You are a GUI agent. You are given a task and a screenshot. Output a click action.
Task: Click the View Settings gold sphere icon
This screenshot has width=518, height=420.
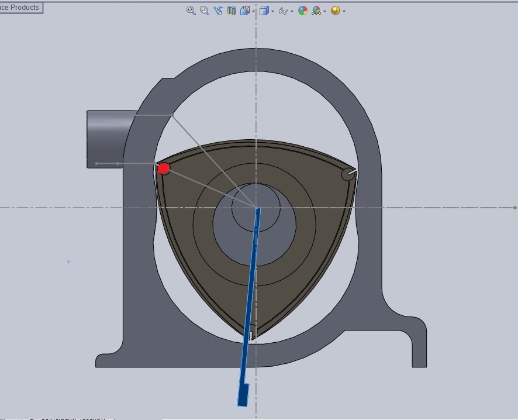[x=335, y=11]
